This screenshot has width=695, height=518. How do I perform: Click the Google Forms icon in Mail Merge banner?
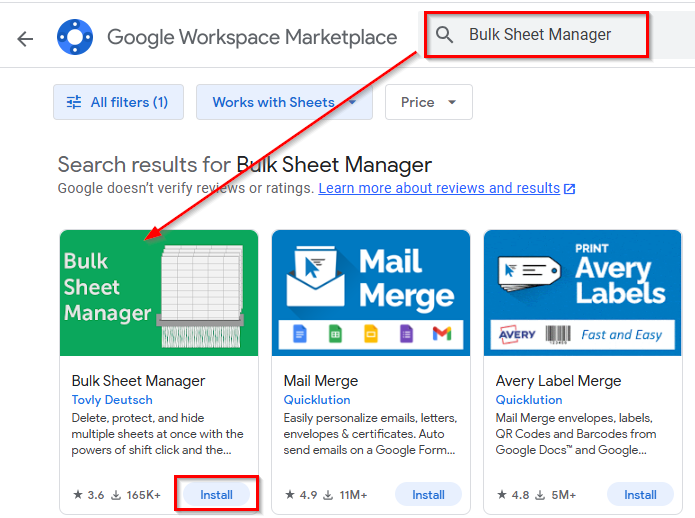[x=406, y=334]
